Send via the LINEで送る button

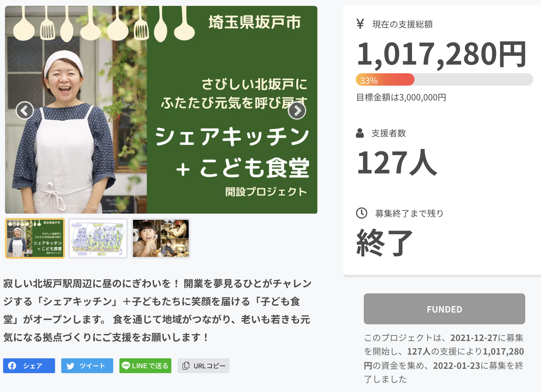145,366
